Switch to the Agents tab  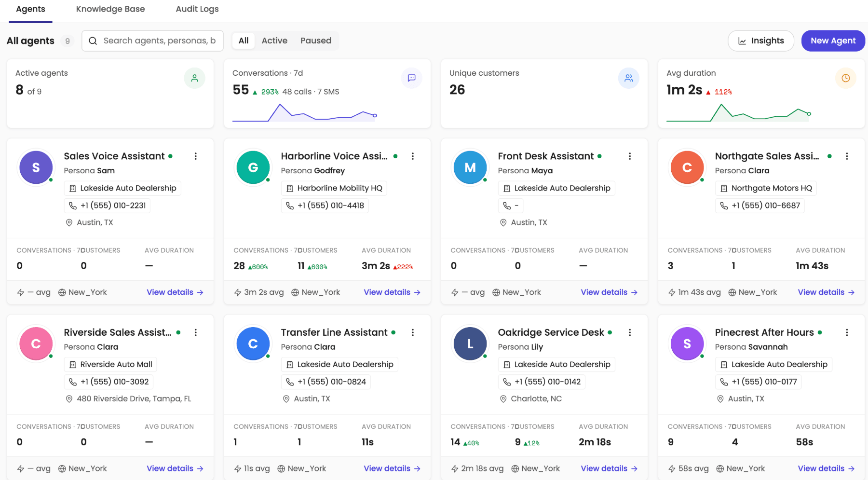(30, 9)
